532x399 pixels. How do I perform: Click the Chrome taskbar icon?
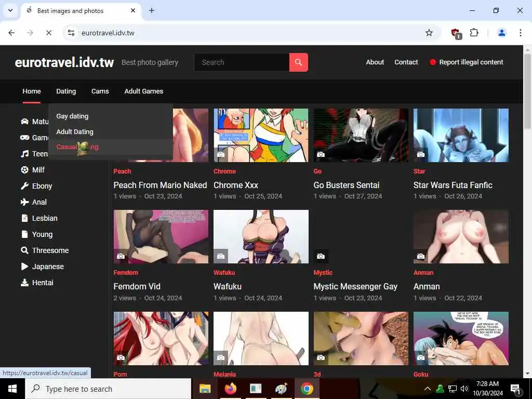point(307,389)
